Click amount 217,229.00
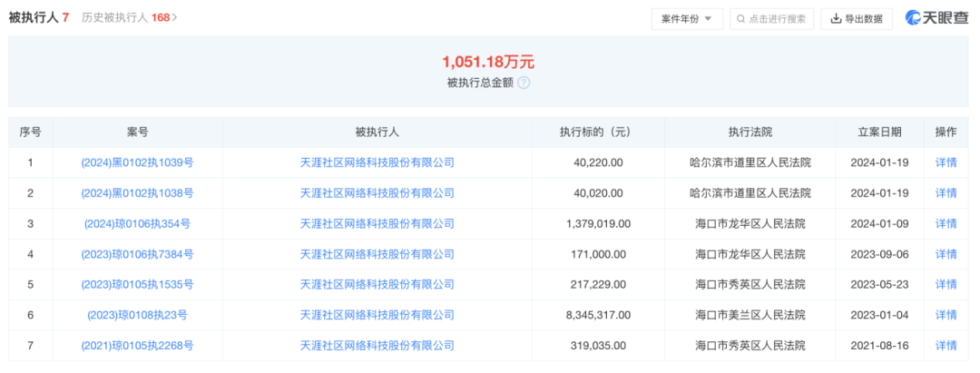 point(598,284)
